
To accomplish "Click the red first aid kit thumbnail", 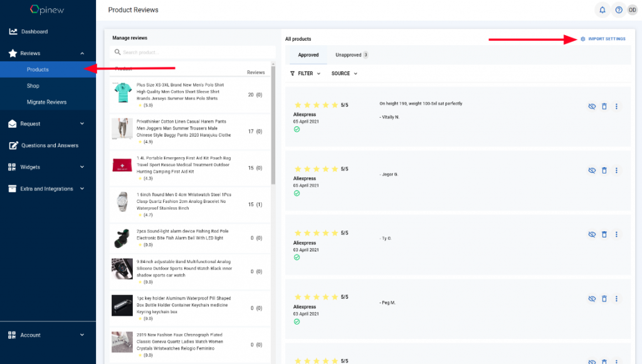I will coord(122,165).
